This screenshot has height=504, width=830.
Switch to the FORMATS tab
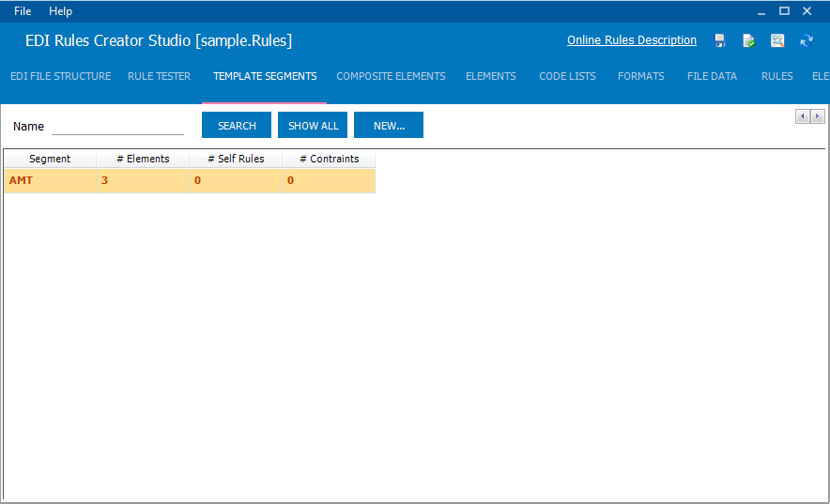[x=640, y=76]
